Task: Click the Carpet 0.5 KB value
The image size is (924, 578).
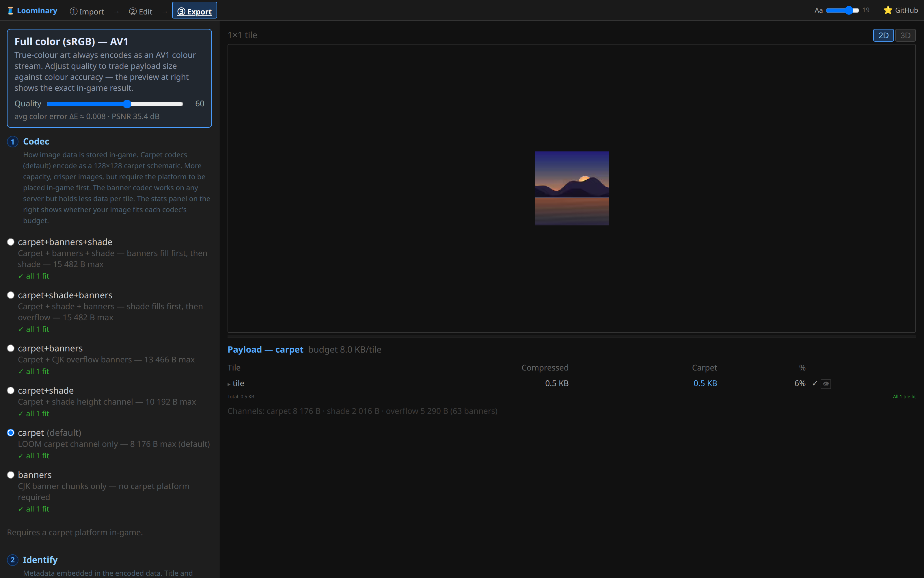Action: point(705,384)
